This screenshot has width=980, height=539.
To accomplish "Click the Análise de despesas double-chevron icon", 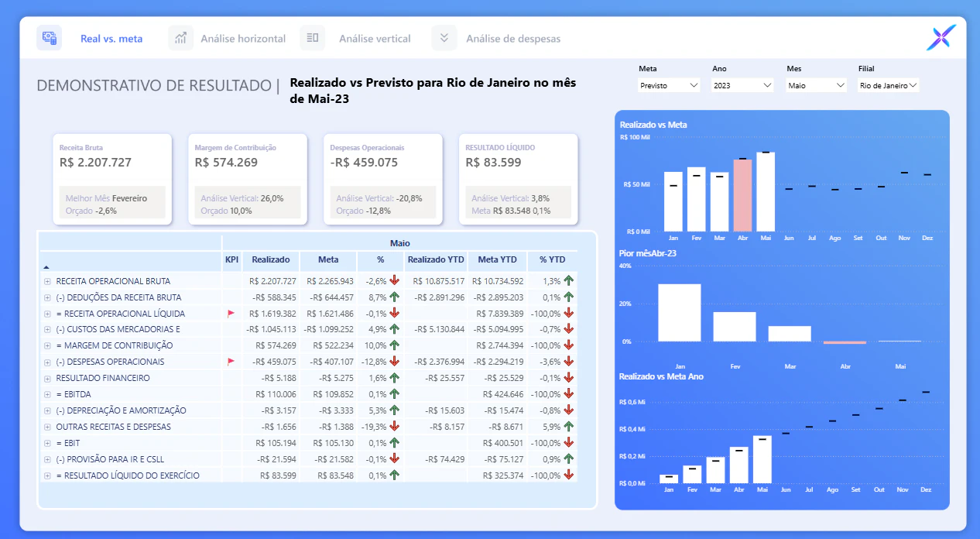I will (x=444, y=37).
